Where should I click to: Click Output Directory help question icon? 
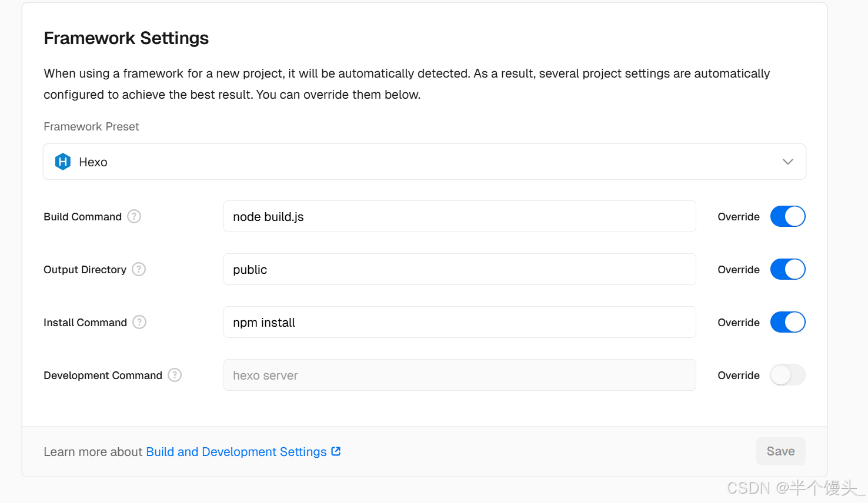point(139,269)
